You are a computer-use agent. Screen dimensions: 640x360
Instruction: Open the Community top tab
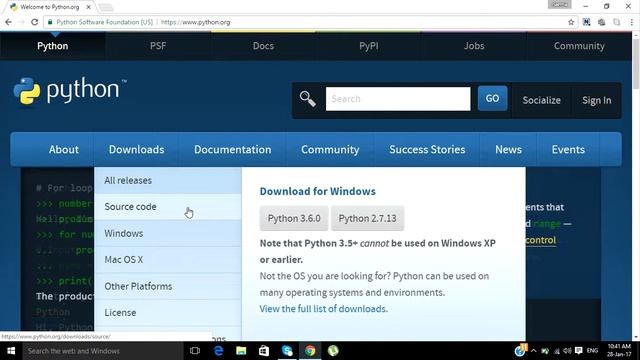[579, 46]
